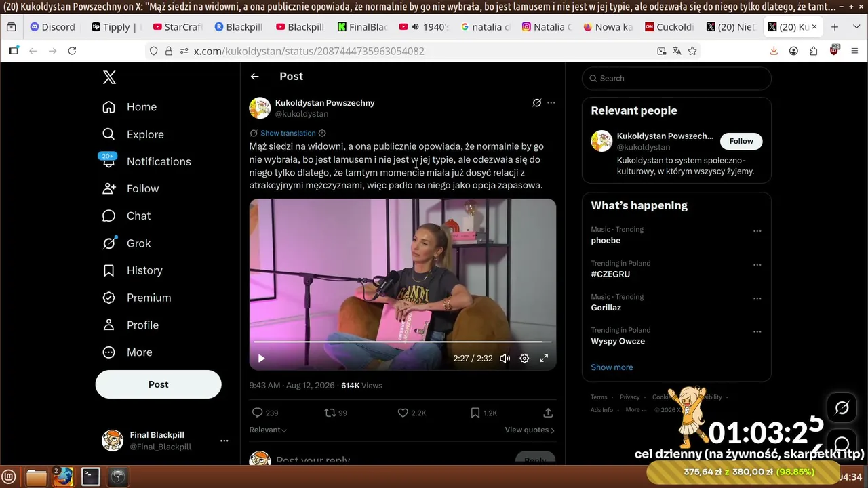Mute the video volume

[x=505, y=359]
